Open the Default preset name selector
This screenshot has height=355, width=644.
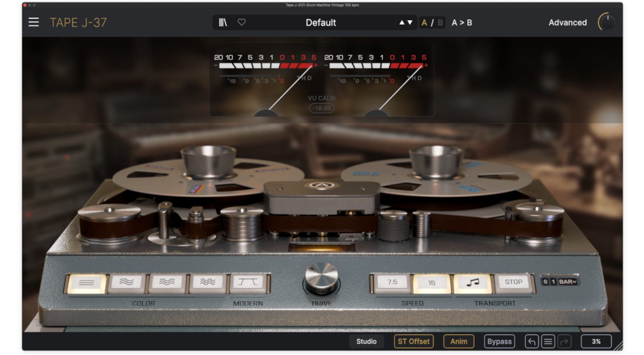point(321,23)
